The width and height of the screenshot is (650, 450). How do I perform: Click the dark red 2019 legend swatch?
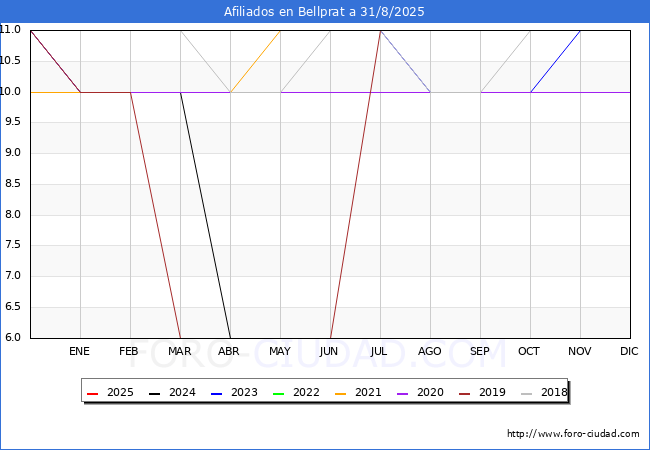(465, 393)
